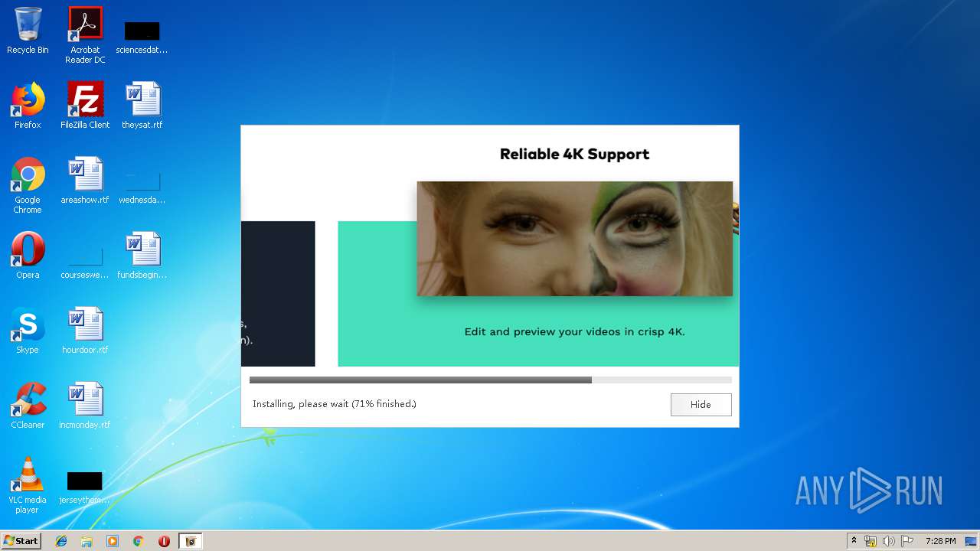Launch Internet Explorer from taskbar
980x551 pixels.
click(x=61, y=541)
